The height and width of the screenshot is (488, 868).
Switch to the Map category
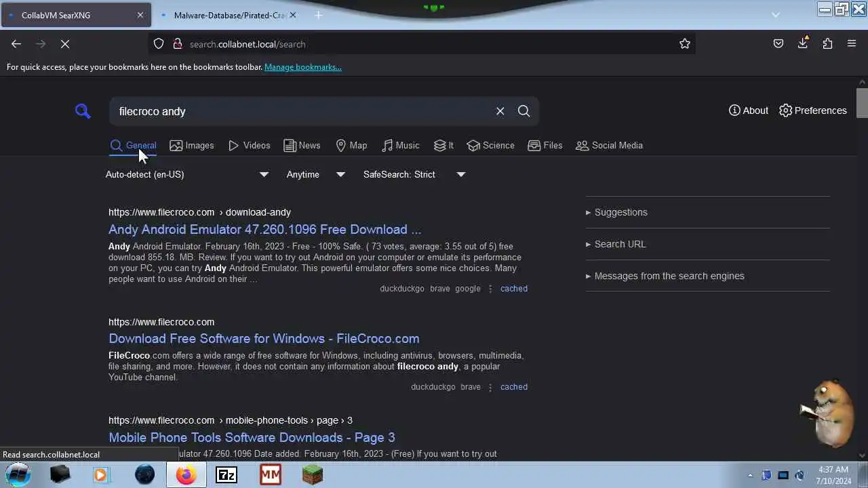pyautogui.click(x=351, y=145)
